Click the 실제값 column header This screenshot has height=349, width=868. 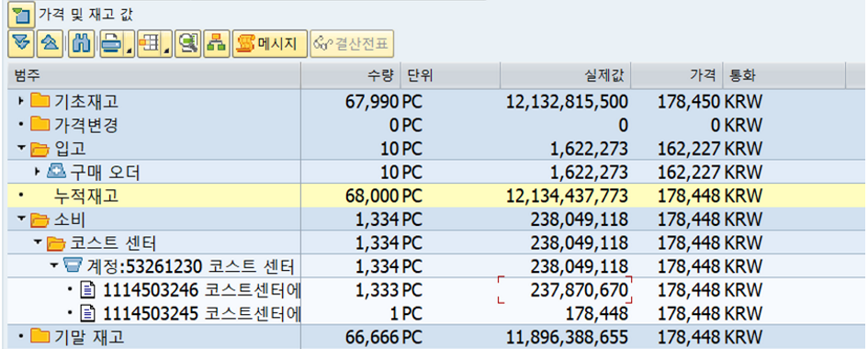tap(566, 76)
